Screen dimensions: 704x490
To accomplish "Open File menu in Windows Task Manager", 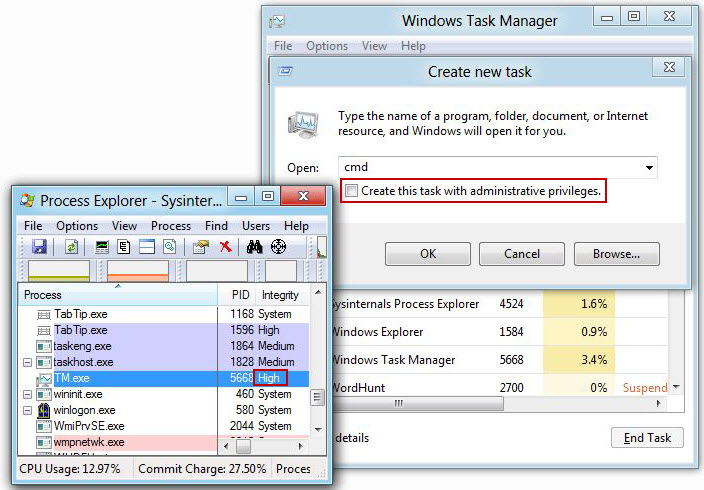I will click(x=283, y=46).
